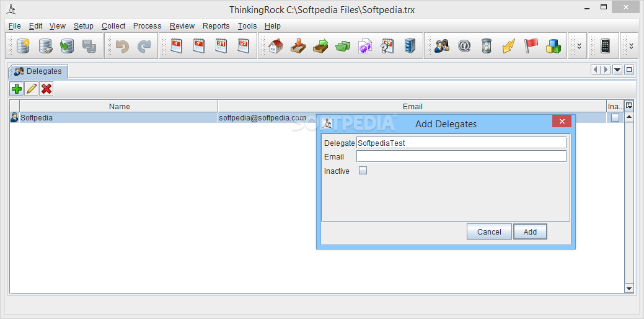644x319 pixels.
Task: Open the Collect menu
Action: (x=113, y=26)
